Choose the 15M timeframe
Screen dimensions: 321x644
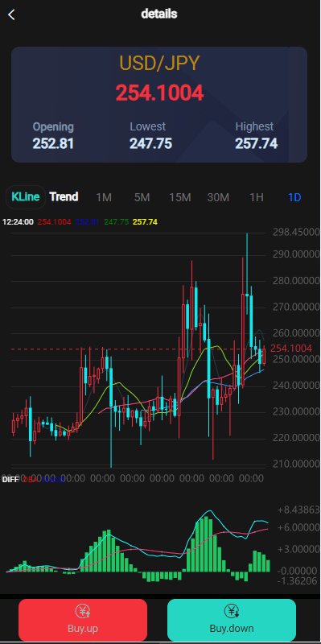point(180,197)
